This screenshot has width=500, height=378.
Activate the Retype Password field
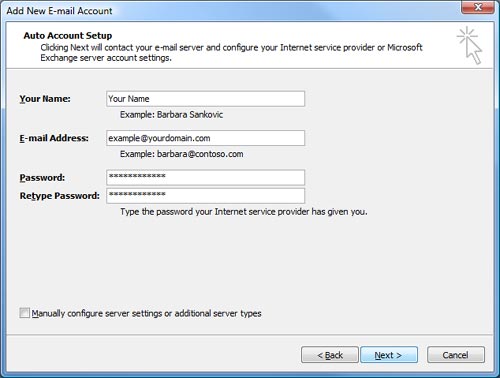205,196
